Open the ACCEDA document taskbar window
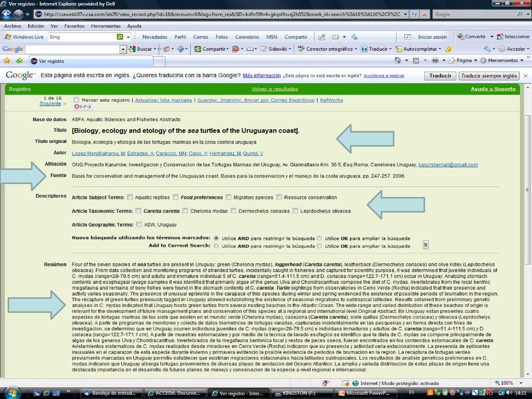532x399 pixels. click(x=175, y=393)
